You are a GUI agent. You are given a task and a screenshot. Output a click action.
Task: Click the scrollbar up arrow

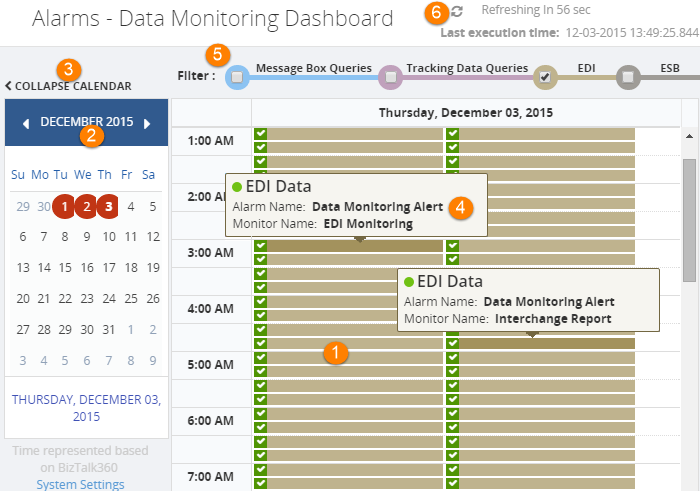click(x=689, y=136)
